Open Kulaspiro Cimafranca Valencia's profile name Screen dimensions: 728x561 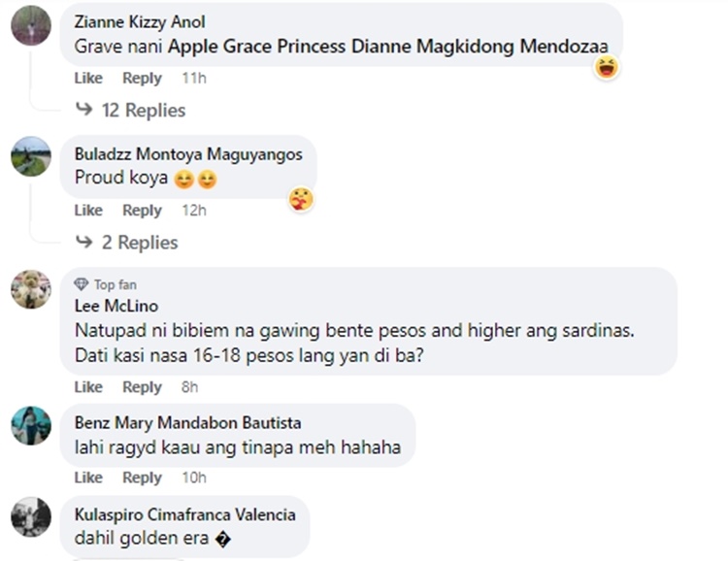184,515
